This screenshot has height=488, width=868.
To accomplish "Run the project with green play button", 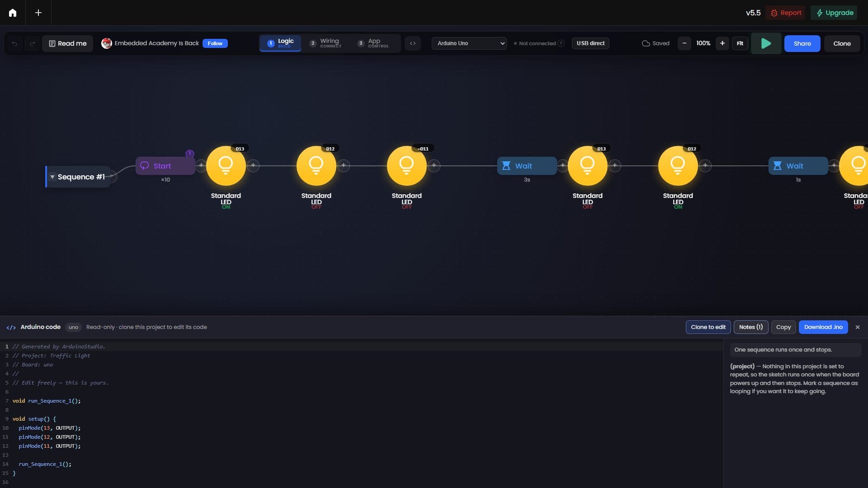I will [766, 43].
